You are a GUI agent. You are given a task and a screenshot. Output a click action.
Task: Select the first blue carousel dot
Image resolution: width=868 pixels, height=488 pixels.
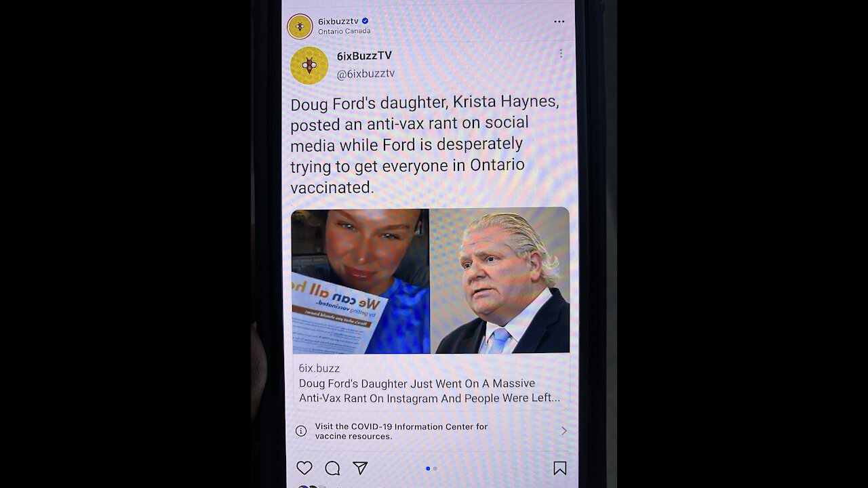428,468
